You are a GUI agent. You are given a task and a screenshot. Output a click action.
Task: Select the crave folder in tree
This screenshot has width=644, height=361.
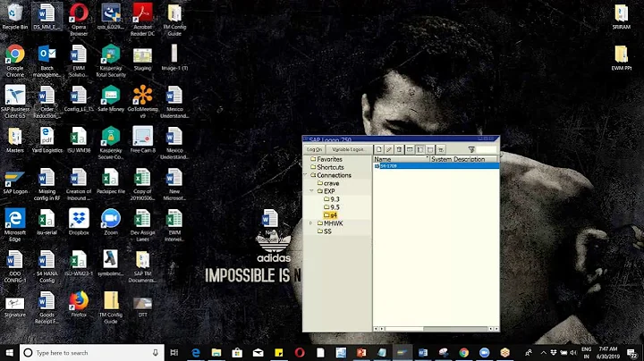pyautogui.click(x=328, y=183)
